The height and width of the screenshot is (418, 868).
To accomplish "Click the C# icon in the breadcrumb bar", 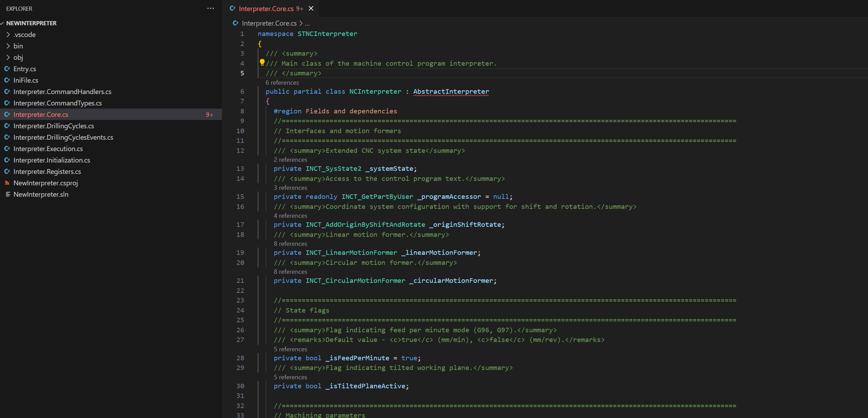I will (x=236, y=23).
